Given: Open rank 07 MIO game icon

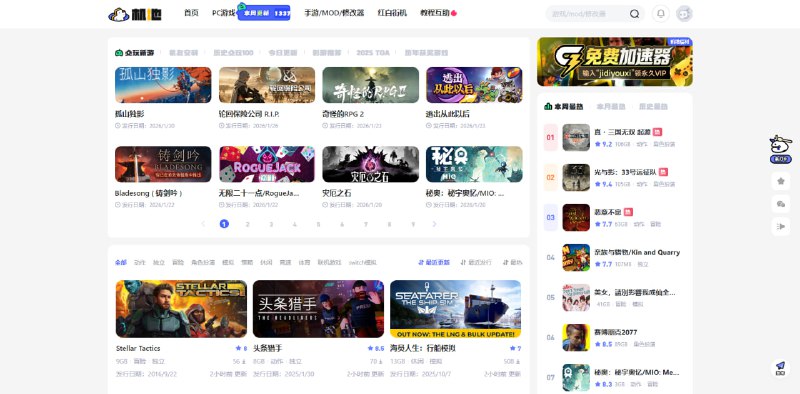Looking at the screenshot, I should pos(576,378).
